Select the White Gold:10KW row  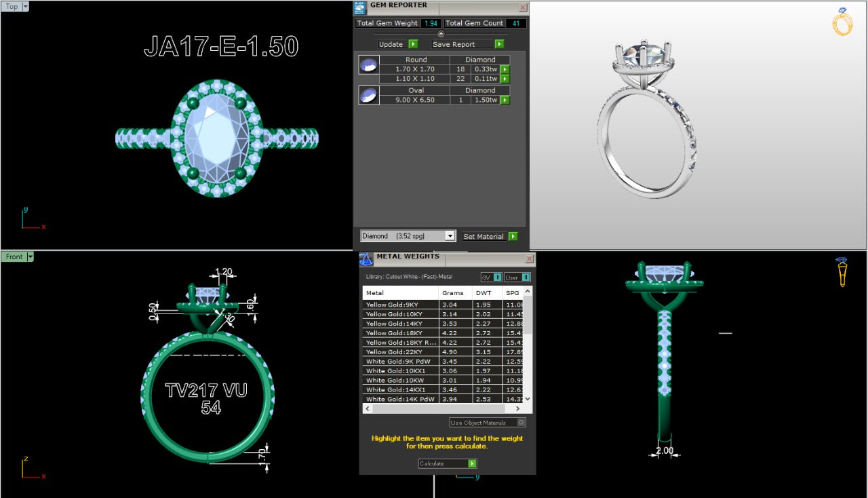443,381
